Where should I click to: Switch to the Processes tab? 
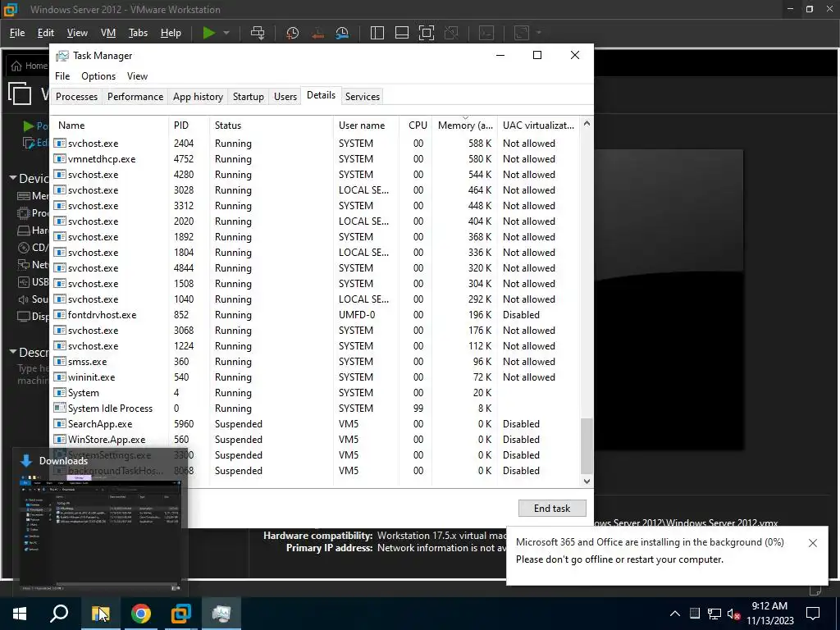(x=76, y=97)
